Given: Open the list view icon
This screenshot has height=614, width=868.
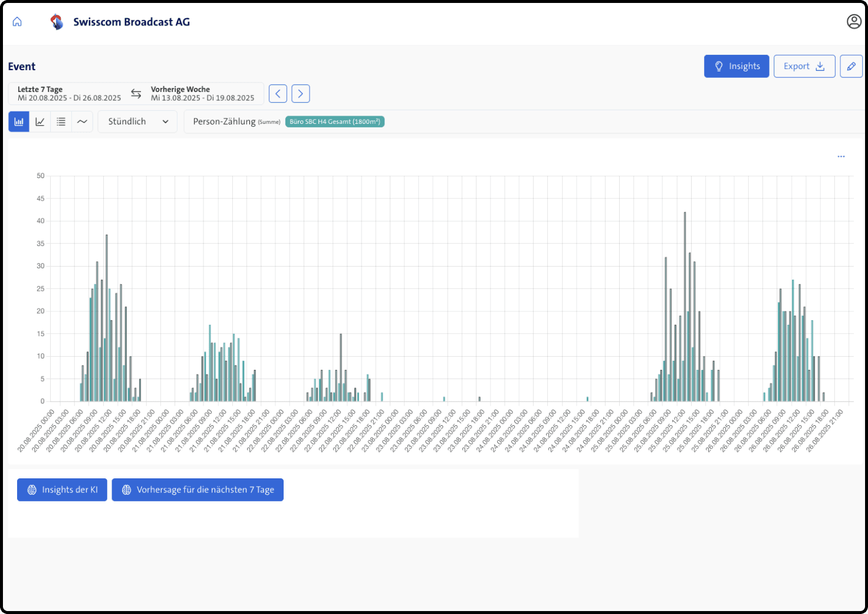Looking at the screenshot, I should [61, 122].
